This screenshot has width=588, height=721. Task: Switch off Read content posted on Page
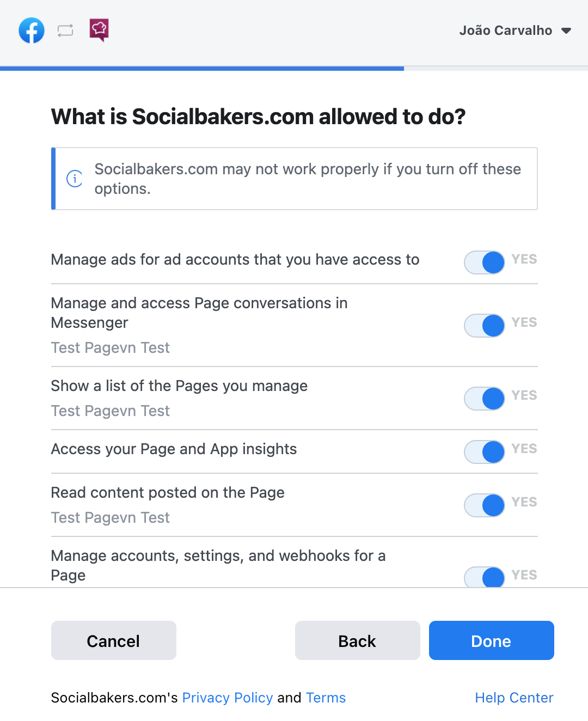point(485,505)
